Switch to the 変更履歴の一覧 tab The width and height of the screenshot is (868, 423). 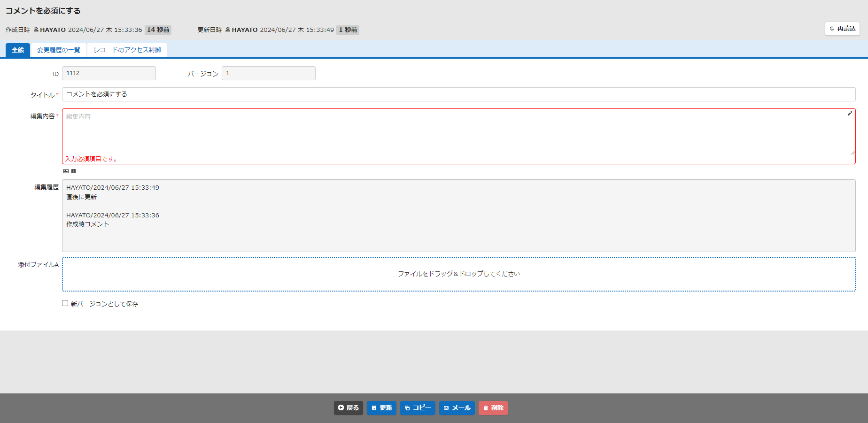pos(59,50)
